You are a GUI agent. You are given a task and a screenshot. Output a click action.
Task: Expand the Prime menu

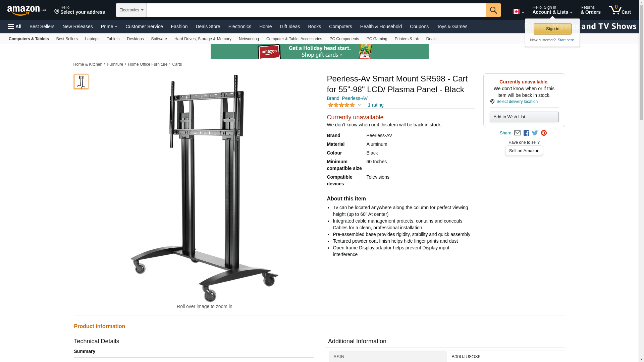coord(109,26)
